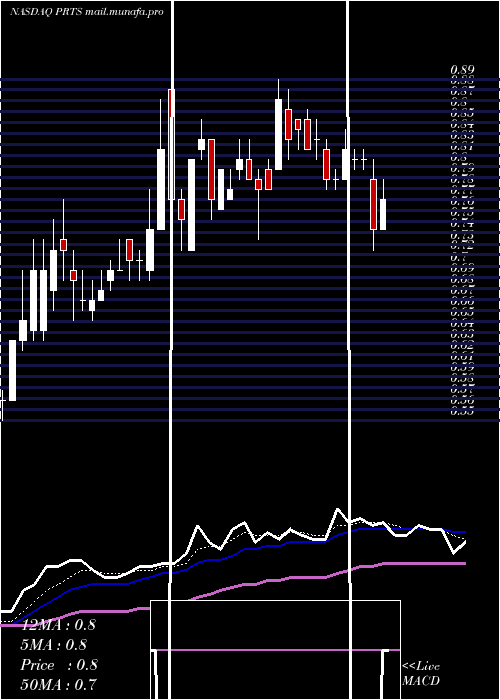Click the "<<Live" label

point(421,667)
